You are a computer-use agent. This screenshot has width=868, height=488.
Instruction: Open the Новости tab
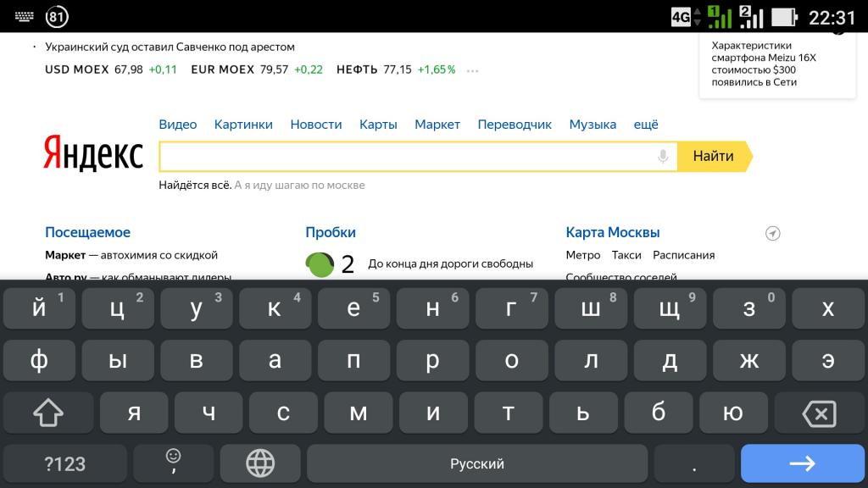[x=316, y=125]
